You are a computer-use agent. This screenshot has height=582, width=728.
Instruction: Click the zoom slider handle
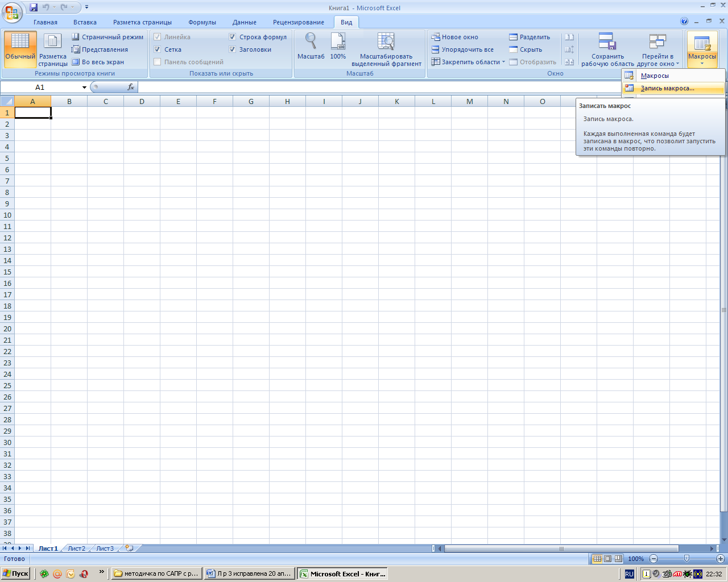click(x=686, y=559)
